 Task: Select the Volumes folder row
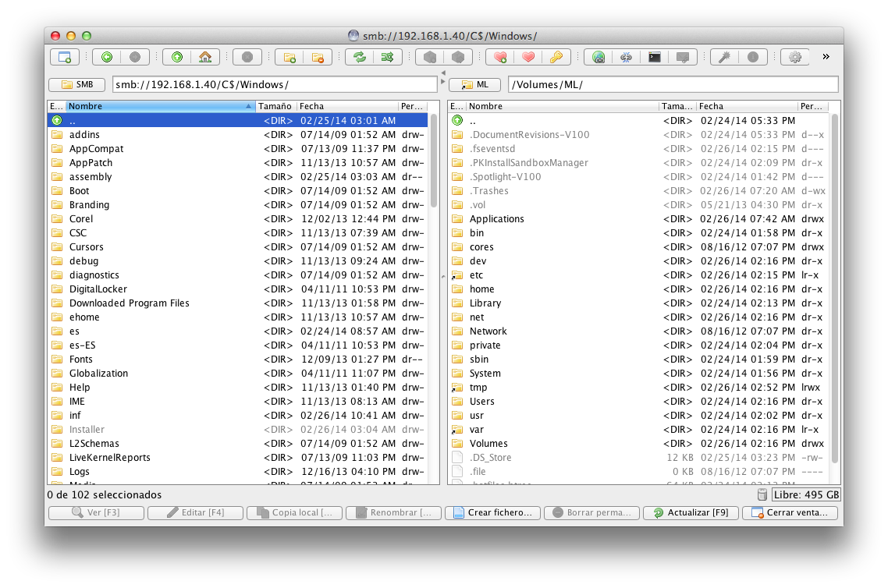point(639,444)
